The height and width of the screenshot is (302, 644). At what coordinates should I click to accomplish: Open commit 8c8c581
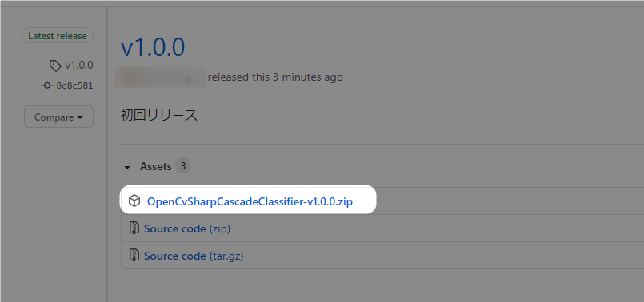tap(74, 85)
